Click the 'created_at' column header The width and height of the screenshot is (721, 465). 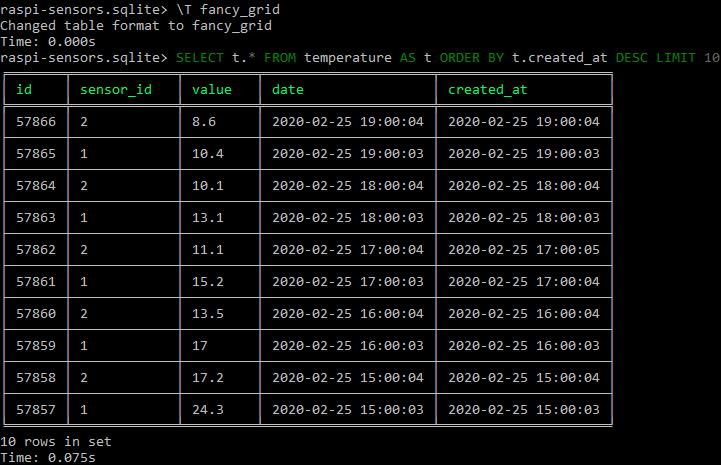tap(488, 90)
